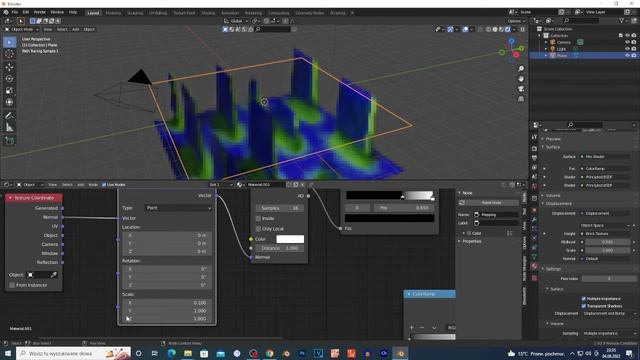Expand the Plane item in outliner

click(x=546, y=56)
